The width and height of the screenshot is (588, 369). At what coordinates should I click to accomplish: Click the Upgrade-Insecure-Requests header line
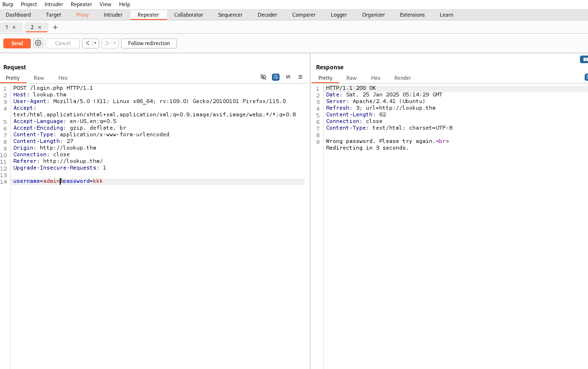[60, 168]
